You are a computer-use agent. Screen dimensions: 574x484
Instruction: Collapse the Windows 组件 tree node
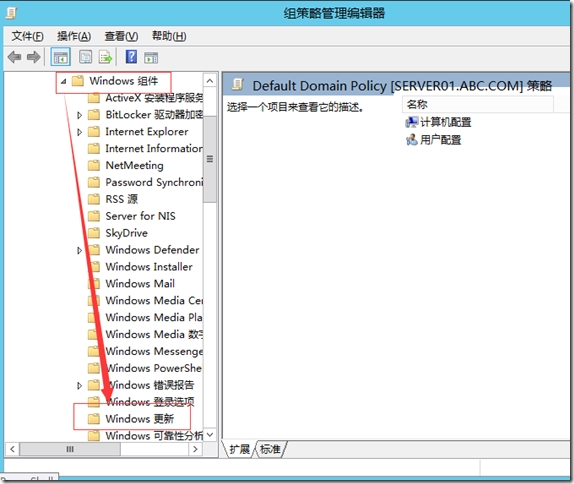click(63, 81)
